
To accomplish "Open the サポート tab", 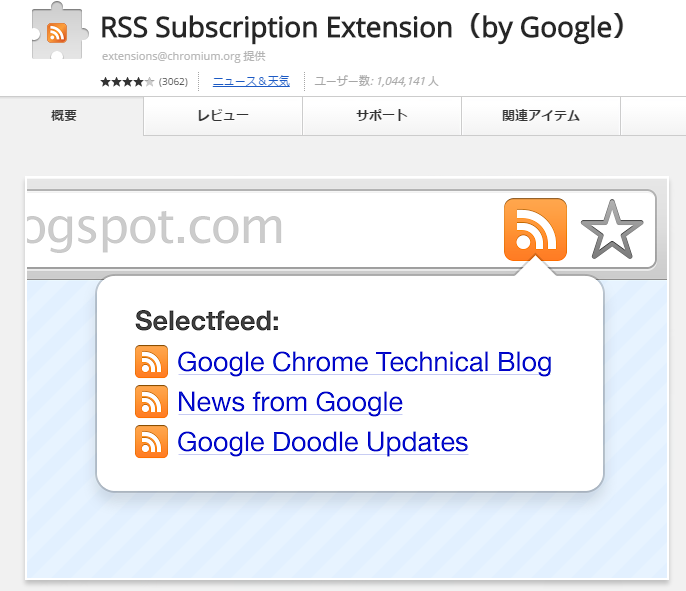I will pyautogui.click(x=382, y=115).
